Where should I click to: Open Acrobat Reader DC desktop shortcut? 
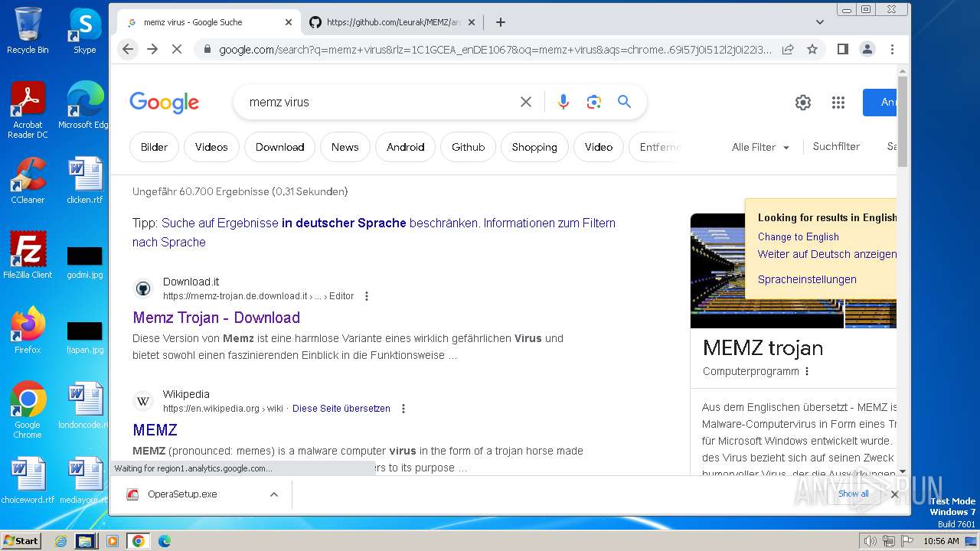(x=28, y=110)
